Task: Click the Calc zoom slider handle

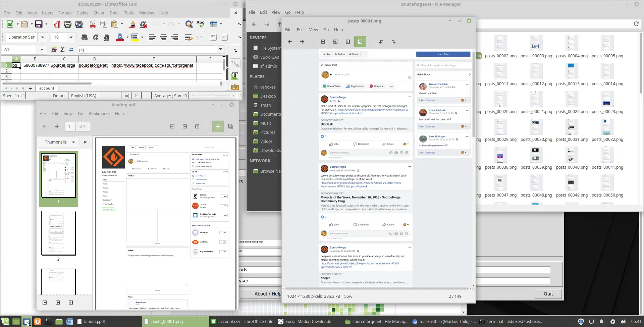Action: [213, 96]
